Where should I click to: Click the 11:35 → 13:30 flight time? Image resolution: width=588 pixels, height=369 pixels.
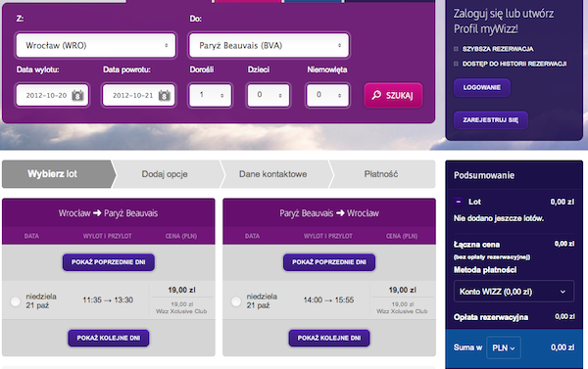(x=108, y=300)
